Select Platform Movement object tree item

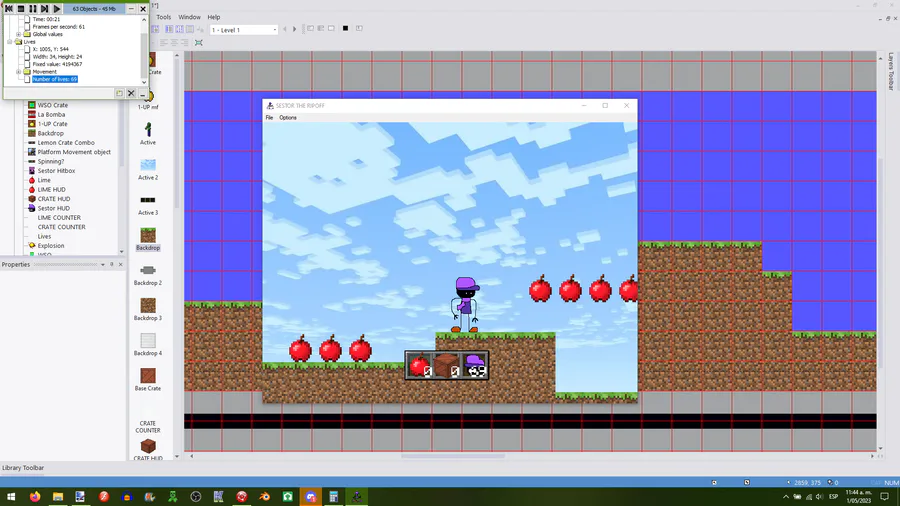pos(74,152)
